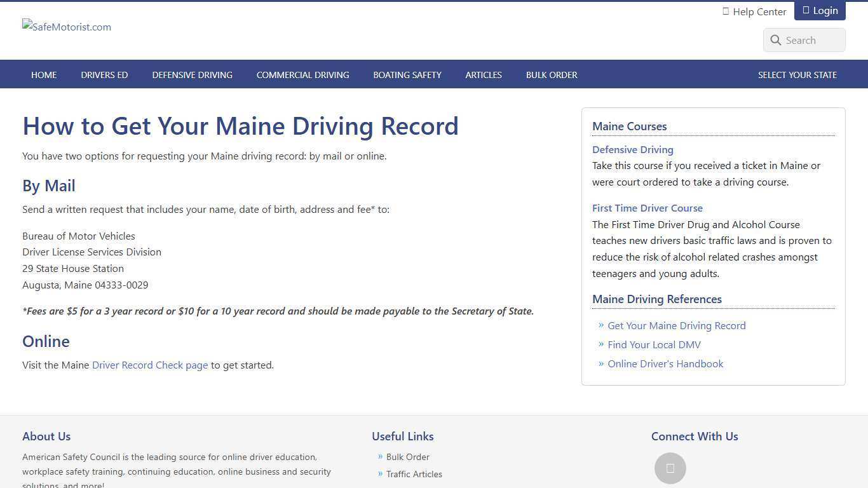
Task: Click the search magnifier icon
Action: click(x=776, y=40)
